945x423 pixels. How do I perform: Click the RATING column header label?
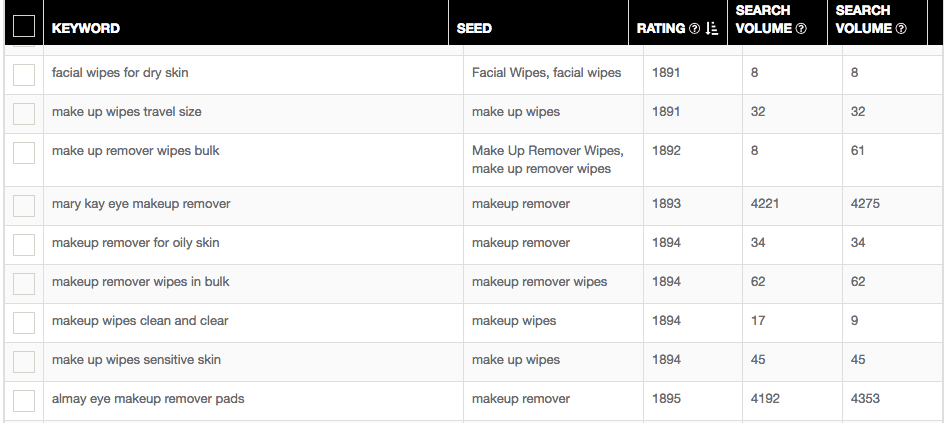(x=661, y=28)
